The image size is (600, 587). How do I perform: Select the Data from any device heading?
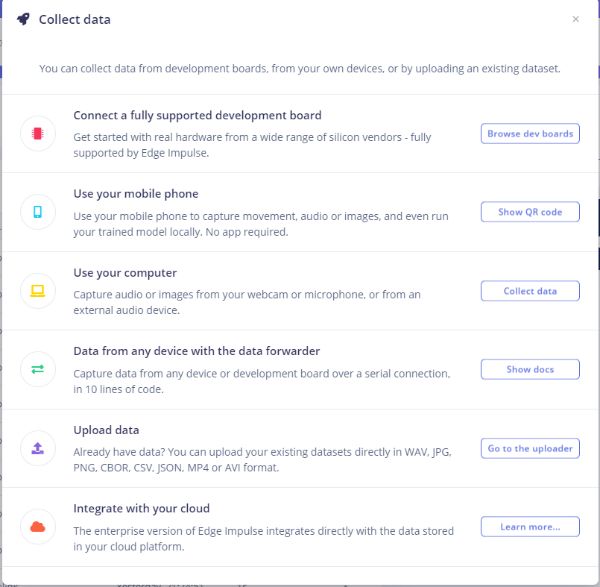pos(196,351)
